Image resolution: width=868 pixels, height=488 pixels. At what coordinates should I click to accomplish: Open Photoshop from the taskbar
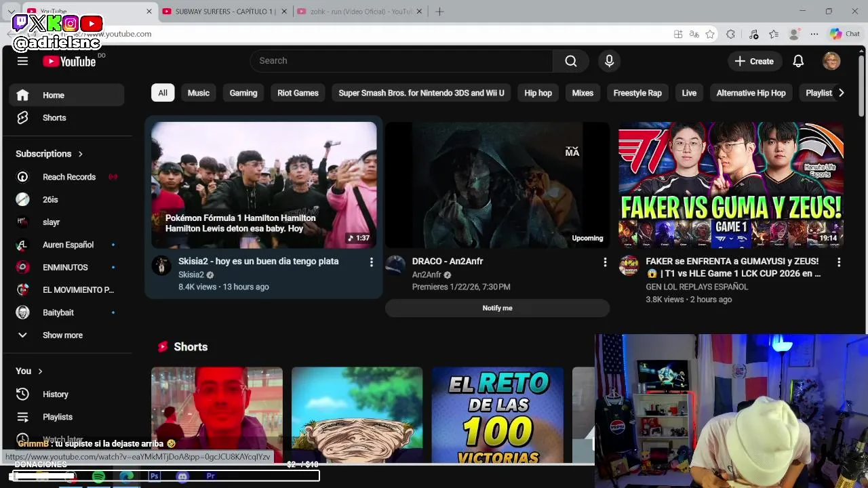tap(155, 476)
